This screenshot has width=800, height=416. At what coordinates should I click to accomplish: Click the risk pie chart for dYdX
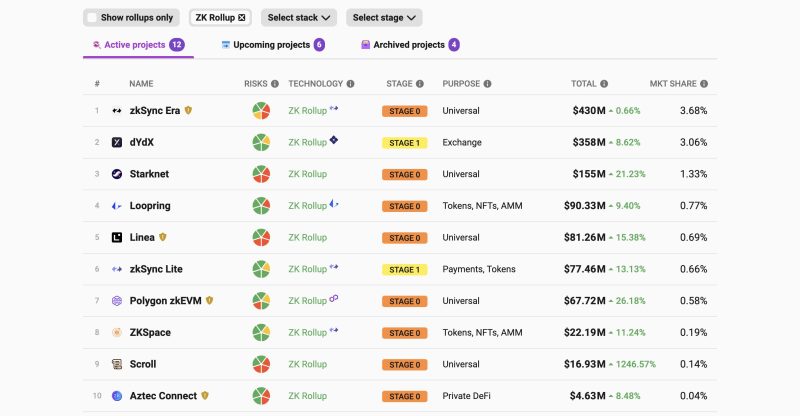[x=261, y=142]
